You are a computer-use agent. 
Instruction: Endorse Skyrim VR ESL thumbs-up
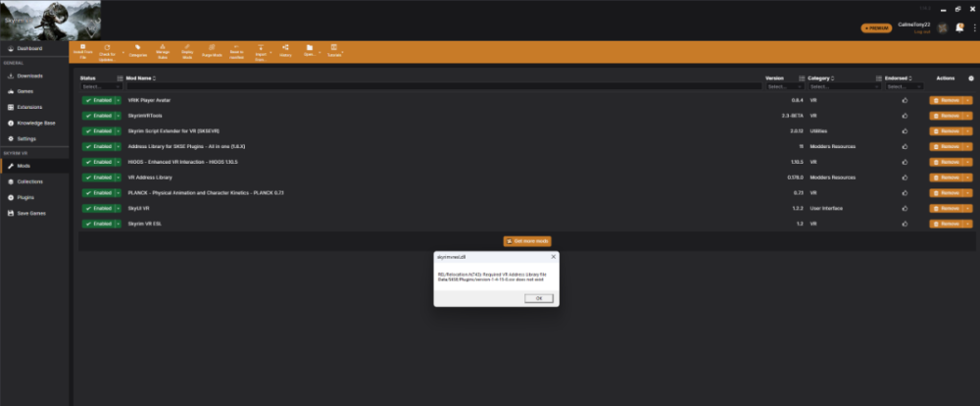905,224
